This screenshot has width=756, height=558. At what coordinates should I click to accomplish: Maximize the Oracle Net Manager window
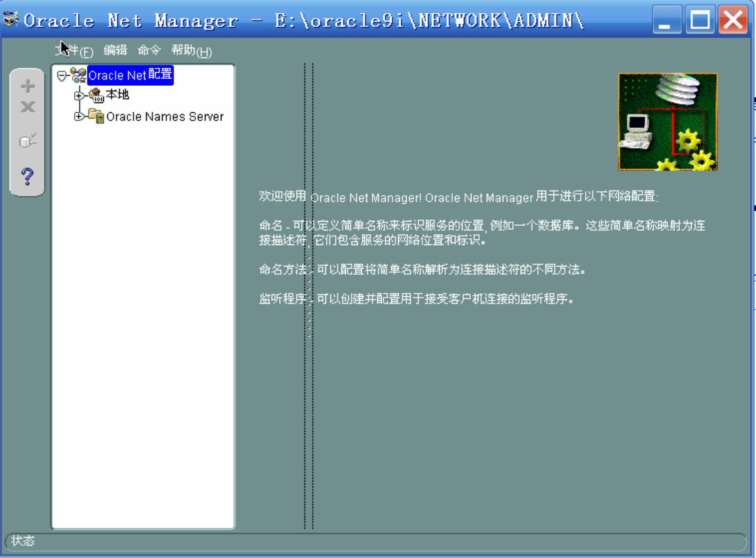(x=700, y=19)
